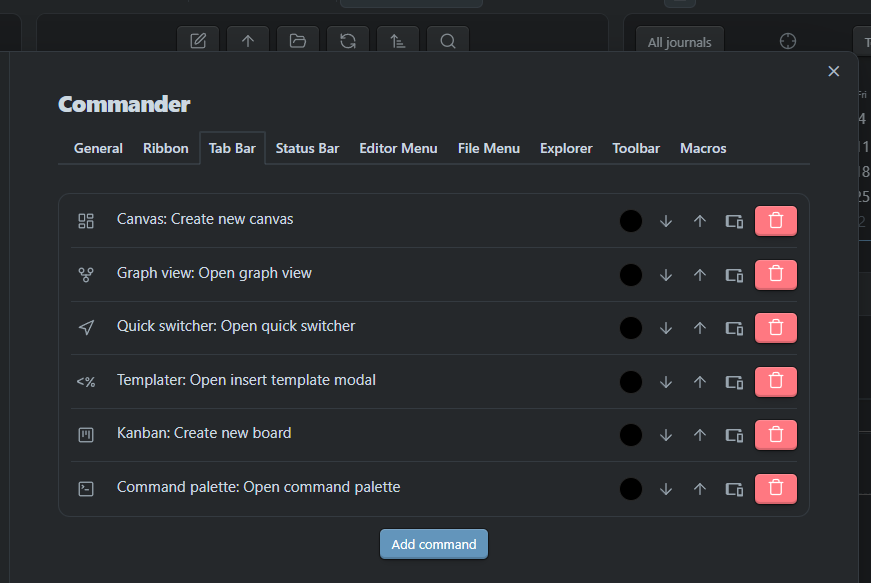The width and height of the screenshot is (871, 583).
Task: Change device mode for Canvas command
Action: coord(734,220)
